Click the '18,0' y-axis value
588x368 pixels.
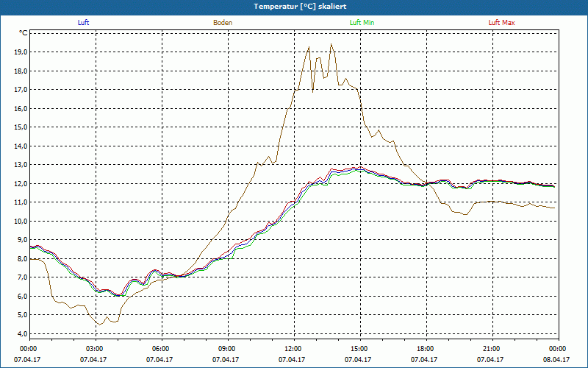click(21, 71)
